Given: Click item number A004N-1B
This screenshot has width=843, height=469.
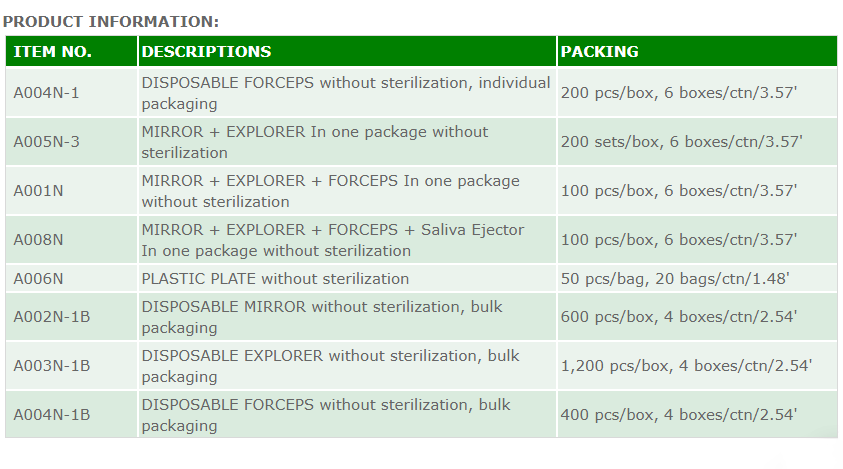Looking at the screenshot, I should [51, 415].
